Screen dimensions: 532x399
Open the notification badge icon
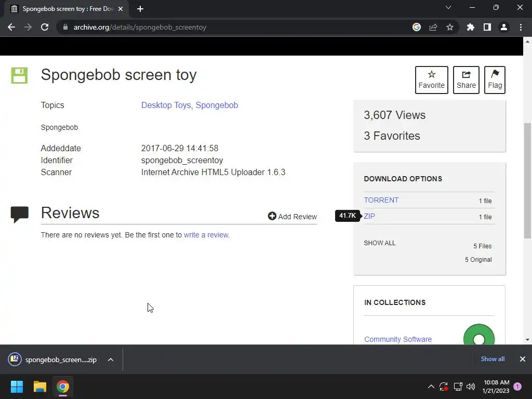click(x=517, y=387)
